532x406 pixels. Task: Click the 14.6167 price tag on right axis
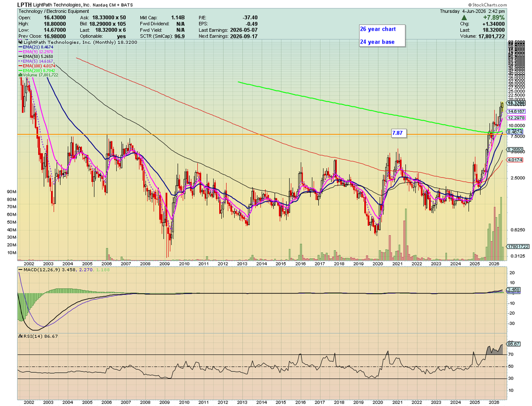[516, 111]
